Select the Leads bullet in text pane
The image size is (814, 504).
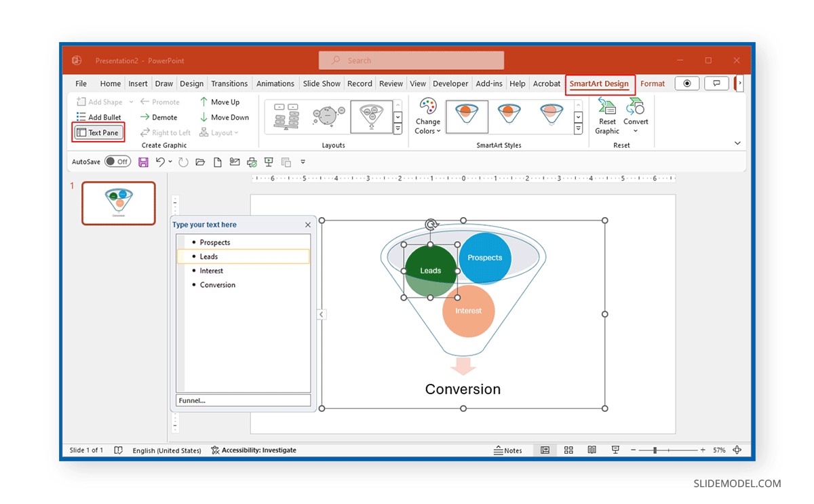pos(243,256)
